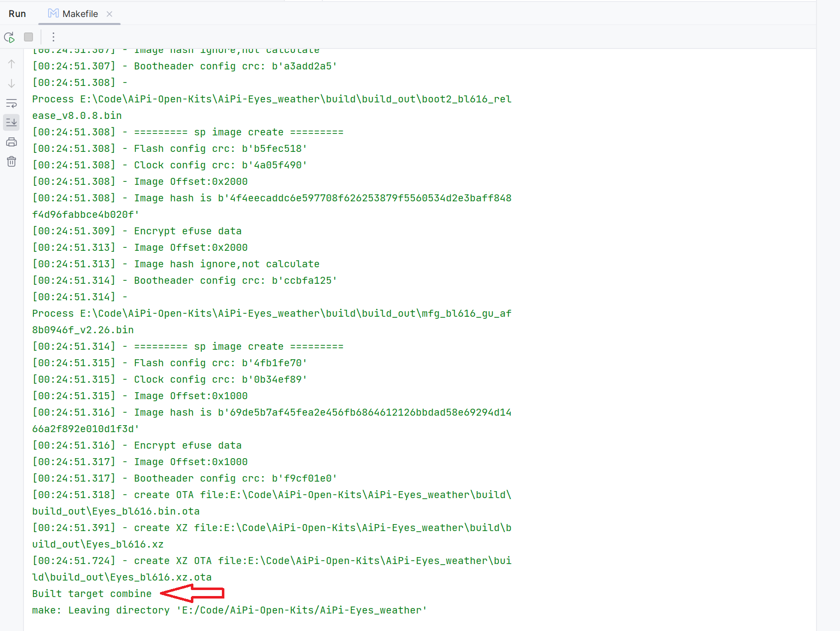This screenshot has width=840, height=631.
Task: Click the 'Eyes_bl616.xz.ota' path continuation line
Action: [x=122, y=577]
